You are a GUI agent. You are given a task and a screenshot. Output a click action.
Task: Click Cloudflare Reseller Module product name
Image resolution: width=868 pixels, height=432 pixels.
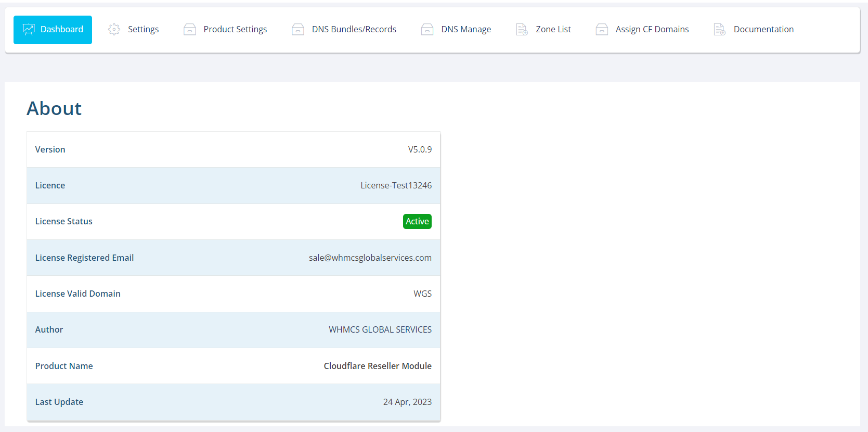(x=378, y=366)
